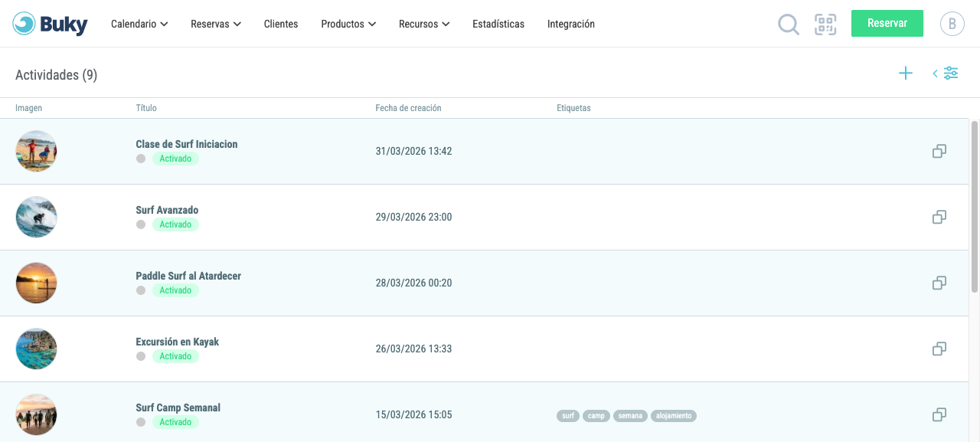980x442 pixels.
Task: Click the vertical scrollbar of activities list
Action: [x=975, y=205]
